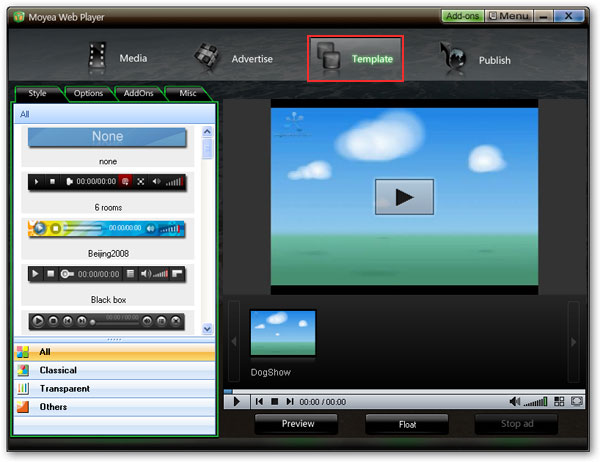Move playlist right with arrow
Screen dimensions: 600x462
573,341
